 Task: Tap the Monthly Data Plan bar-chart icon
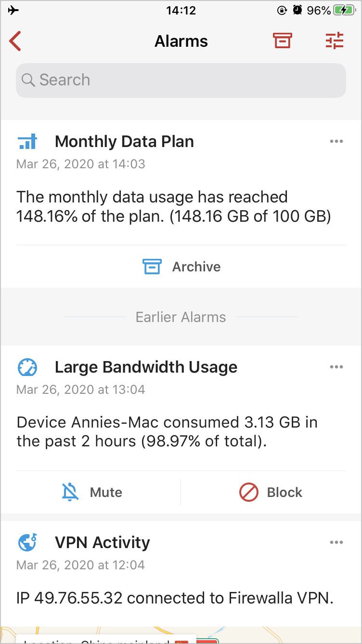tap(27, 142)
